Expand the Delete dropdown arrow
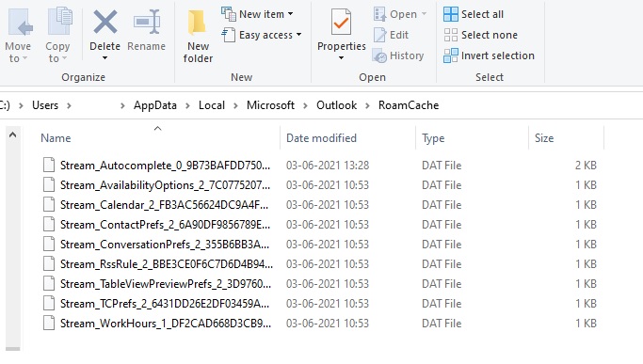 click(105, 57)
